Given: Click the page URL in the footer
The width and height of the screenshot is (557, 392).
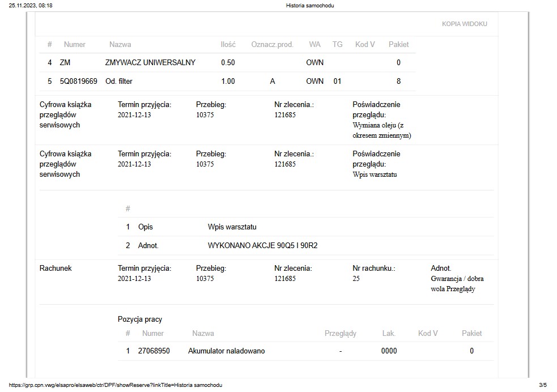Looking at the screenshot, I should click(x=116, y=385).
